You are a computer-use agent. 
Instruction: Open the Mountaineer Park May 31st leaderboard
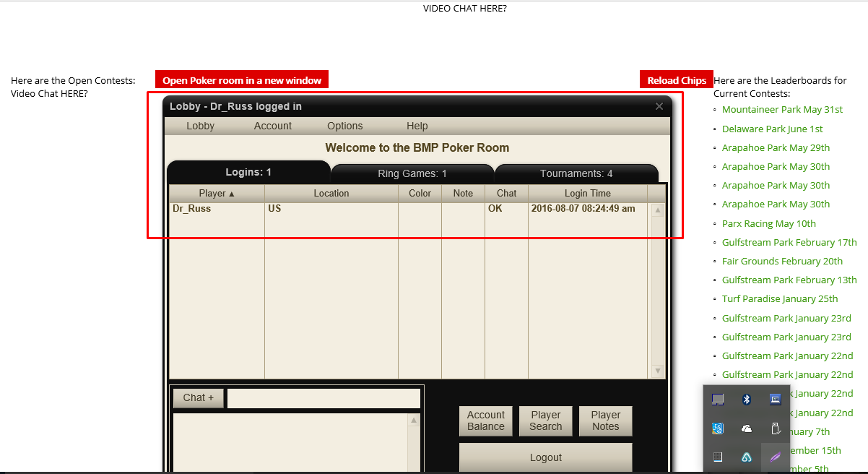[782, 109]
